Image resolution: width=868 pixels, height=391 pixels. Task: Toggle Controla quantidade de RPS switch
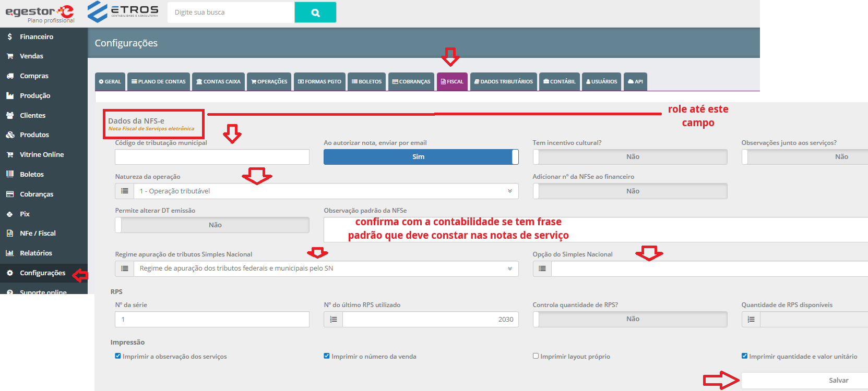click(x=630, y=319)
